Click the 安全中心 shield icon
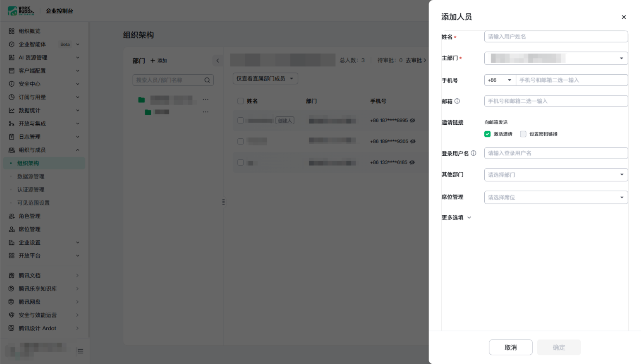The image size is (641, 364). (12, 84)
